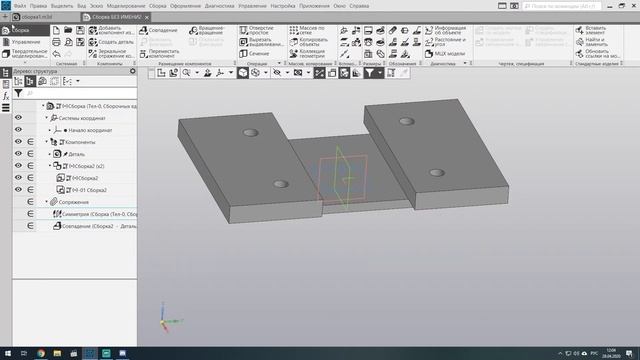The image size is (640, 360).
Task: Open the Windows Start menu
Action: (x=7, y=353)
